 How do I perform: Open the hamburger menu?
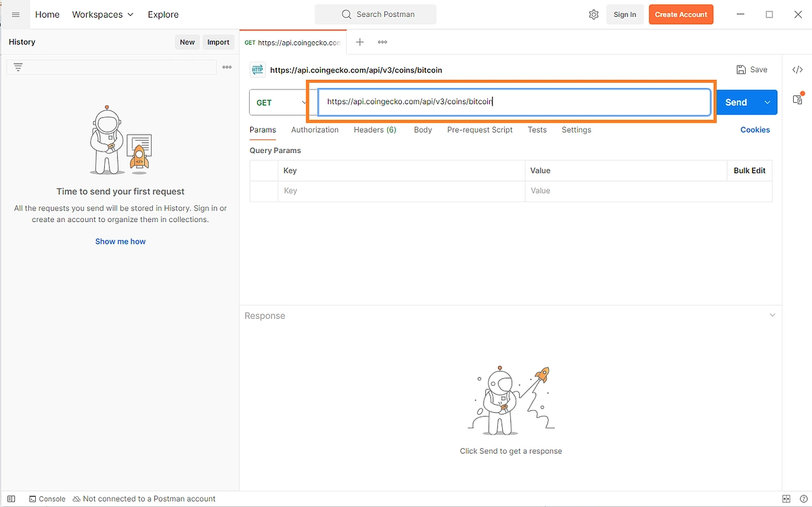coord(16,14)
